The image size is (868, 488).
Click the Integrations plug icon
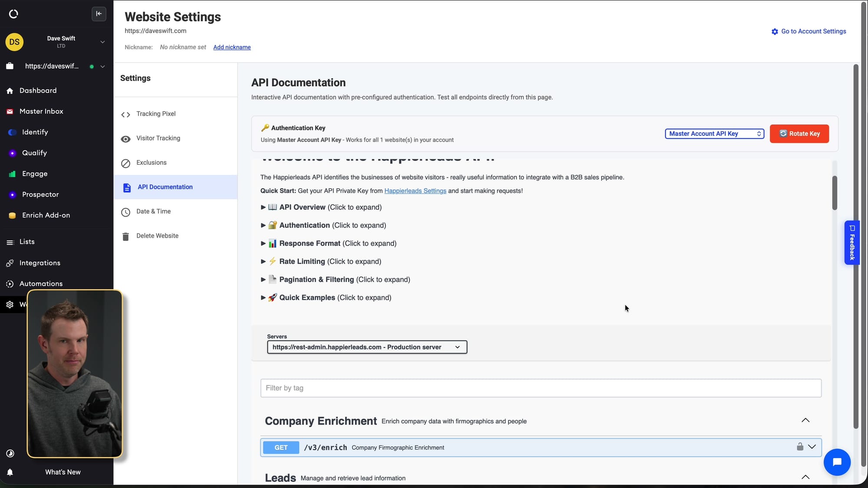10,263
